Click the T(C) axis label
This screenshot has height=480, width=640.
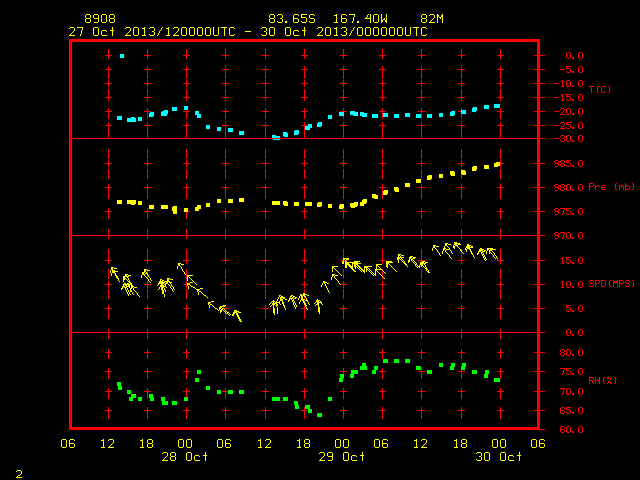600,89
